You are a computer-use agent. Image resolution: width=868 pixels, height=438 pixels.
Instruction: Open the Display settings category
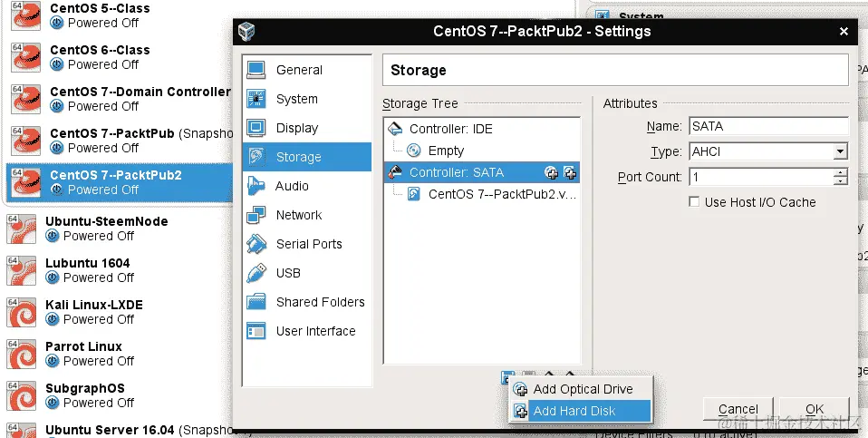pyautogui.click(x=306, y=128)
